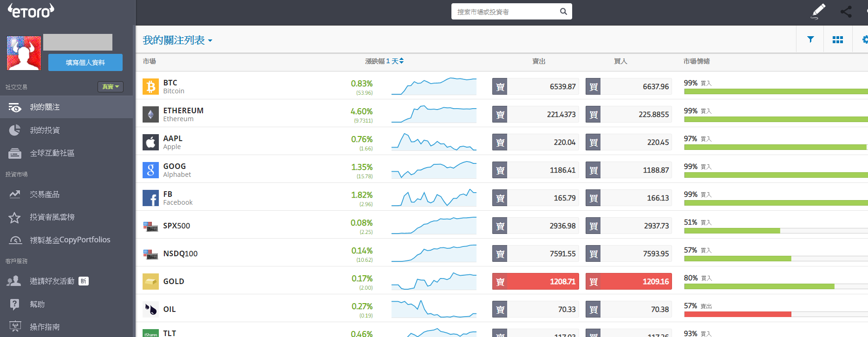Click the FB buy button 166.13
The width and height of the screenshot is (868, 337).
point(629,198)
